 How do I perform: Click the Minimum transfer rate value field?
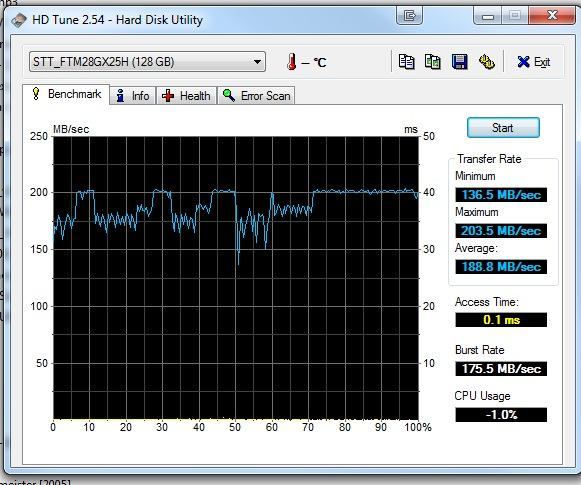click(x=501, y=195)
